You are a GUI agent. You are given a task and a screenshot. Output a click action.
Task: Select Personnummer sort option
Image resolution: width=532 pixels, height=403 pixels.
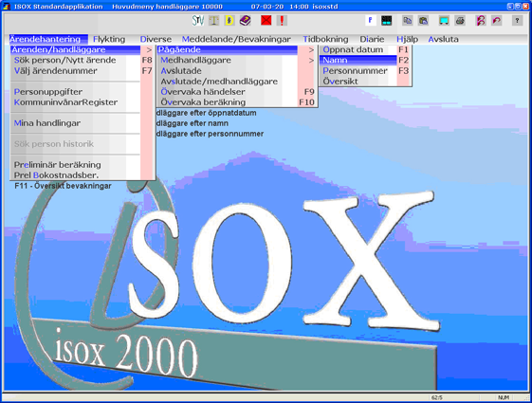[x=365, y=71]
